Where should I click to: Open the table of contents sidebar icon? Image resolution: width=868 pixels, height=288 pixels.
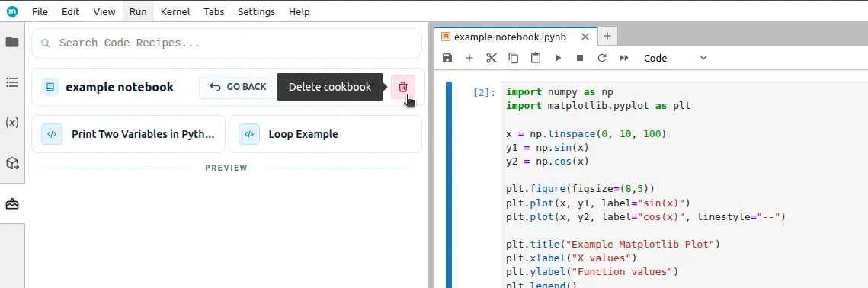[x=11, y=82]
